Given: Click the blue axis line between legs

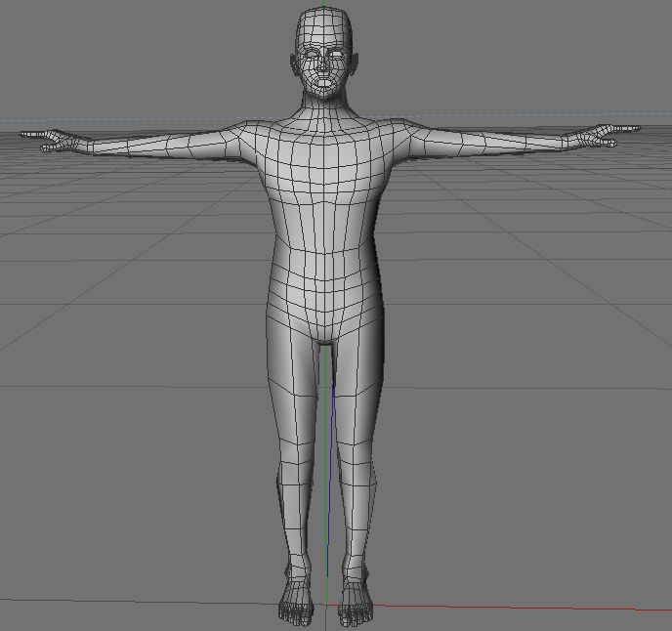Looking at the screenshot, I should 330,481.
